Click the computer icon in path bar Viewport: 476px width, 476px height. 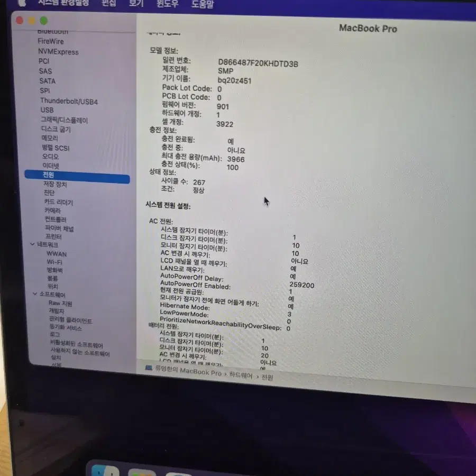point(149,368)
